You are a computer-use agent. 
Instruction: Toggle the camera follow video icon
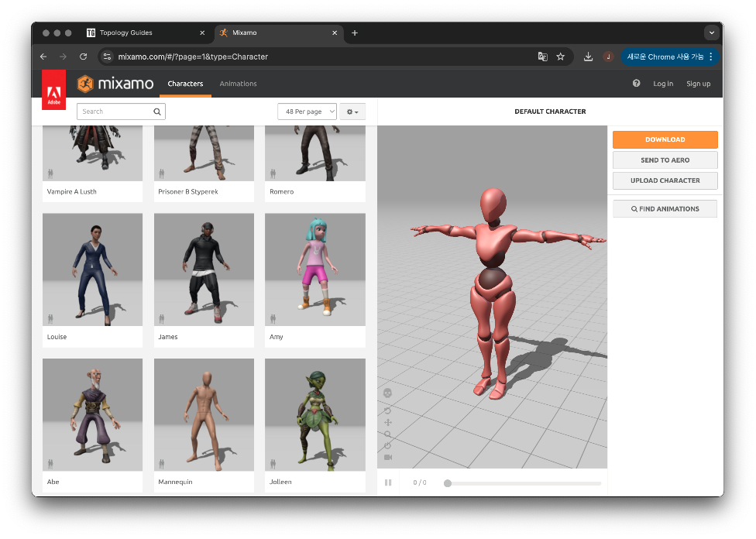(x=388, y=457)
